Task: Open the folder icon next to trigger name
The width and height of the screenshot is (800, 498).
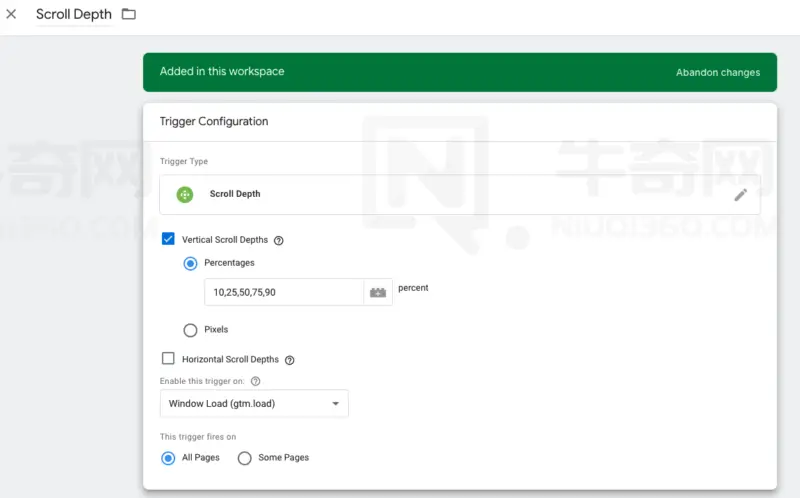Action: 129,14
